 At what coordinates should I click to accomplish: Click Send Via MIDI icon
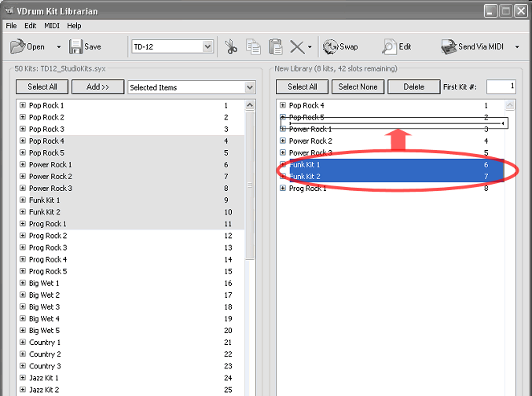point(449,47)
